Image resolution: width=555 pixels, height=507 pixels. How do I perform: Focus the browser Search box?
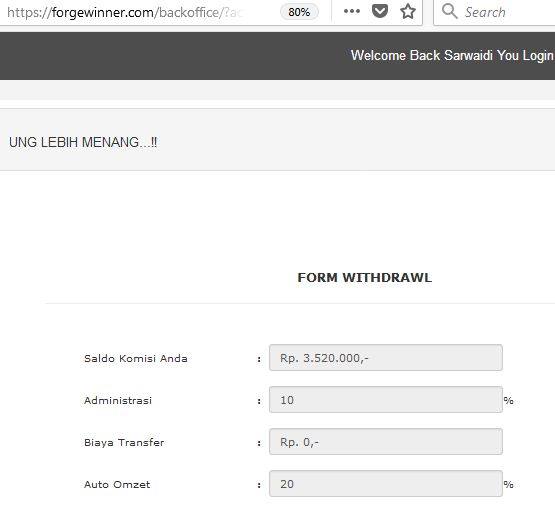click(x=494, y=12)
